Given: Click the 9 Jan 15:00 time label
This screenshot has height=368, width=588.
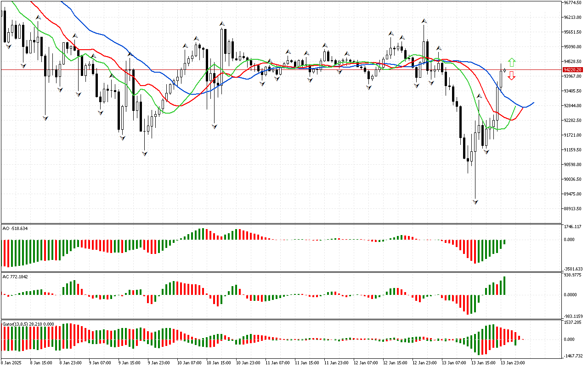Looking at the screenshot, I should (x=130, y=362).
